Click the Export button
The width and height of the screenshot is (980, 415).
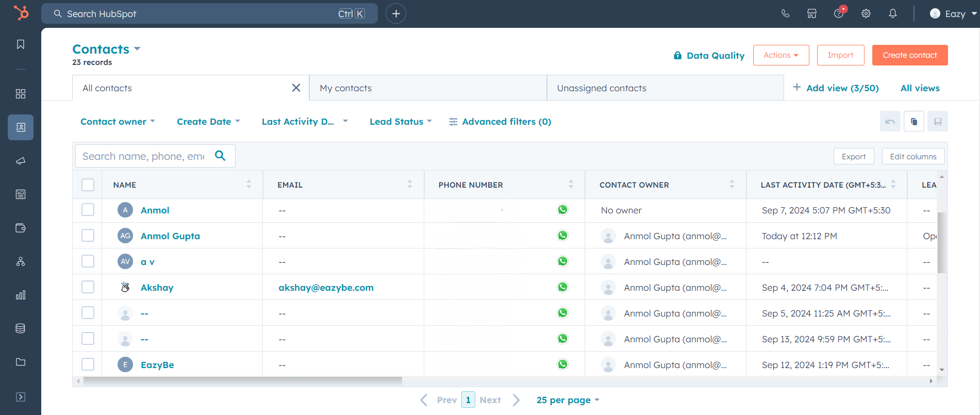854,156
